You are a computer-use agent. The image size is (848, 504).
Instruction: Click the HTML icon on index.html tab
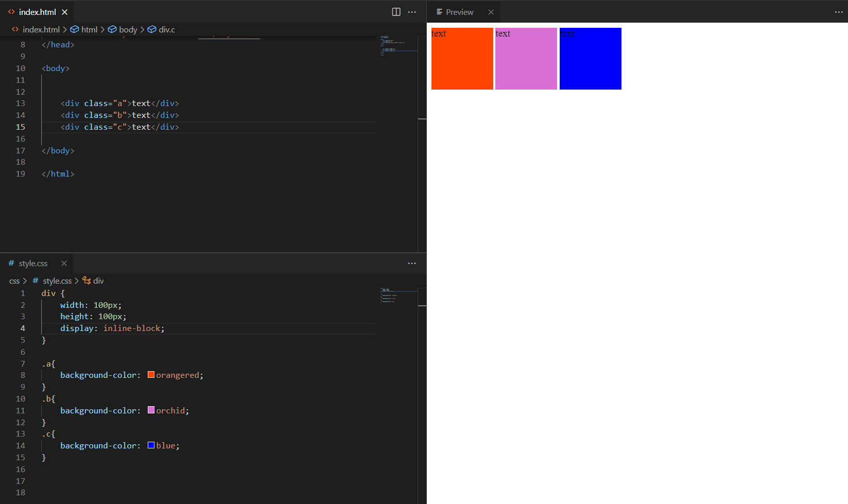pos(11,12)
